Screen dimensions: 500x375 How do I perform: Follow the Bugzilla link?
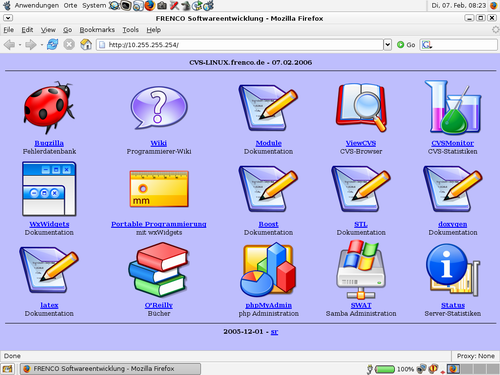point(49,143)
